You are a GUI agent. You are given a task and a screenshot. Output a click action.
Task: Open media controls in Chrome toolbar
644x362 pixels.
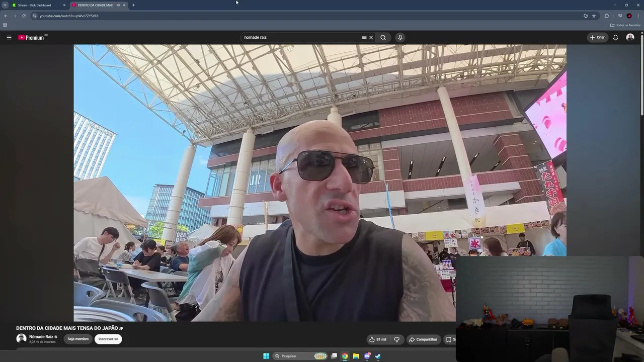620,16
